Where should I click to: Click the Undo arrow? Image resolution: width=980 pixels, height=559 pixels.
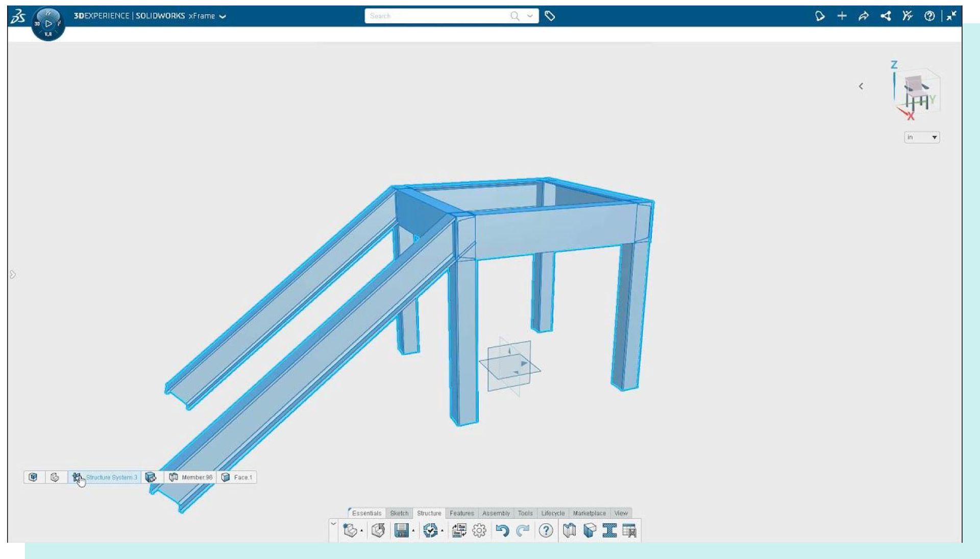point(502,531)
